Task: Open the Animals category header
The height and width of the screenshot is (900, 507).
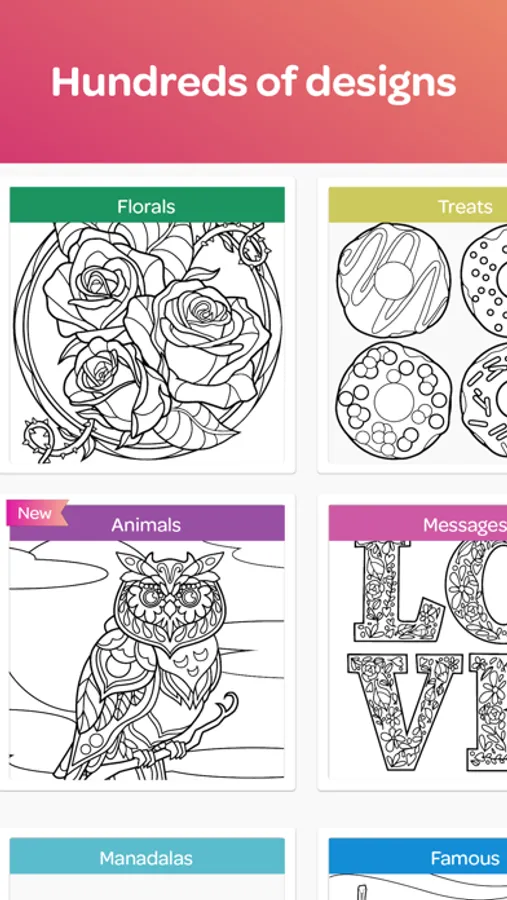Action: point(147,523)
